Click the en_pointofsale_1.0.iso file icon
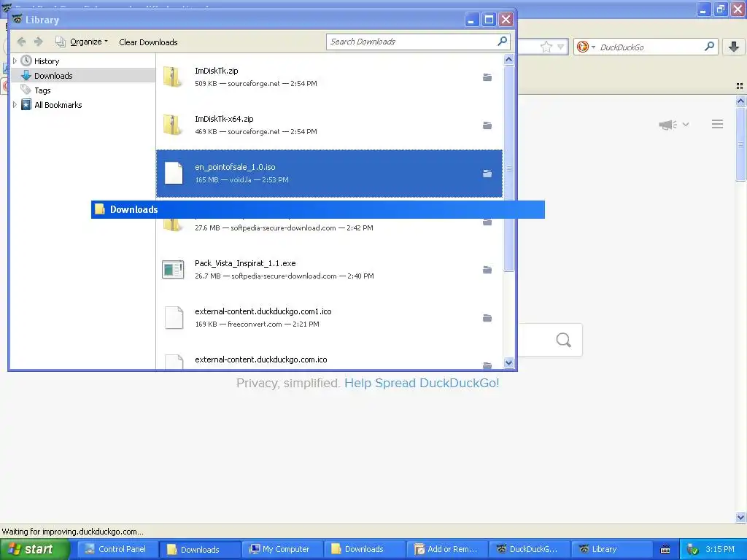Screen dimensions: 747x560 (x=174, y=173)
